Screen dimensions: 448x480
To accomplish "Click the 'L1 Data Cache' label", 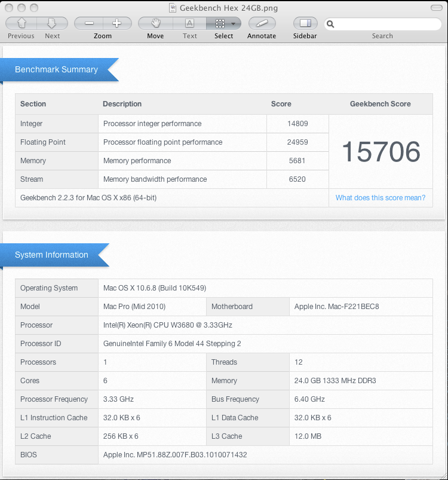I will coord(235,418).
